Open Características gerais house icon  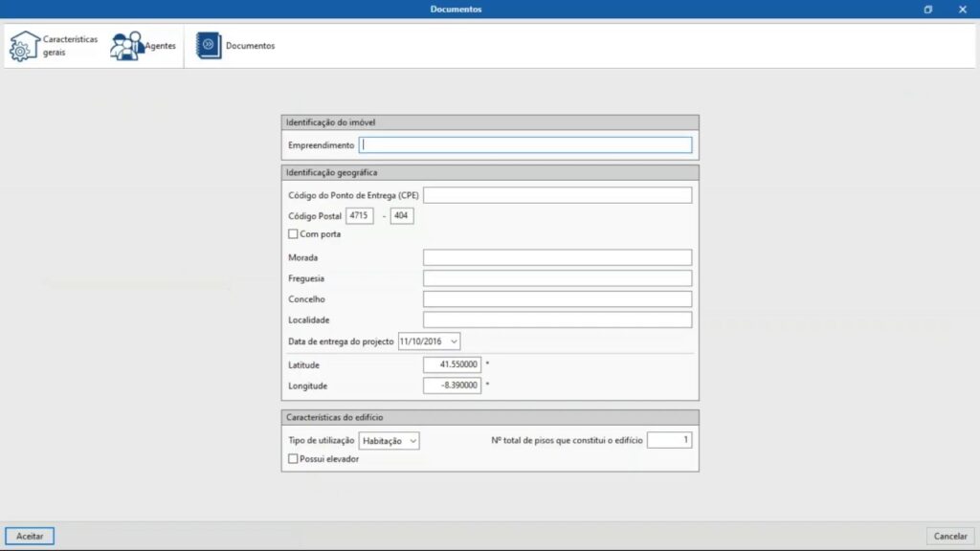point(25,46)
